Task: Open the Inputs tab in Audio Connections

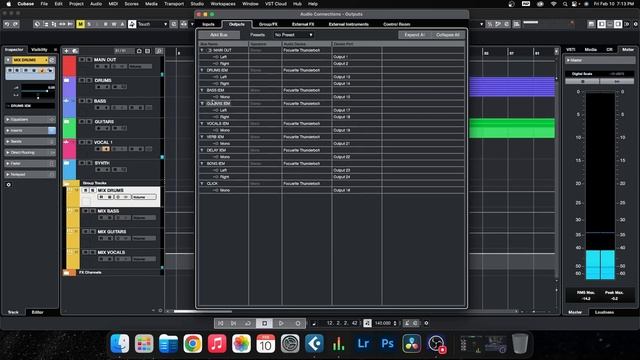Action: 208,24
